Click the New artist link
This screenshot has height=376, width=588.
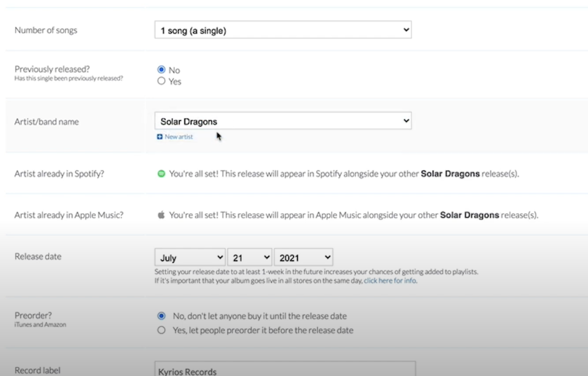click(x=179, y=137)
